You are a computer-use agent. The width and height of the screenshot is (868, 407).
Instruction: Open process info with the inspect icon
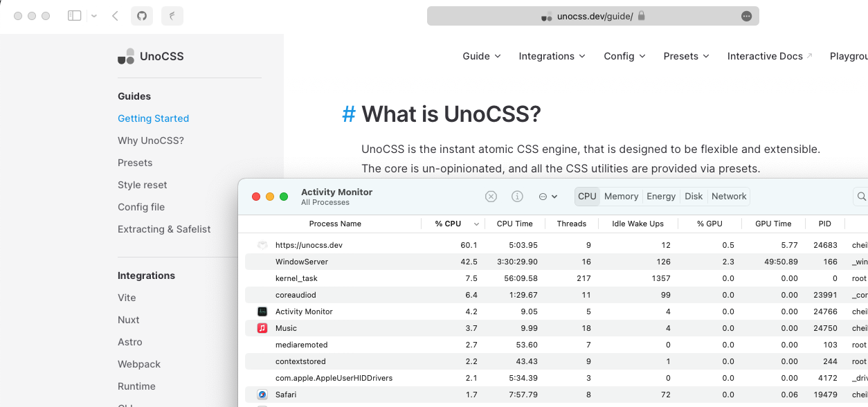517,196
